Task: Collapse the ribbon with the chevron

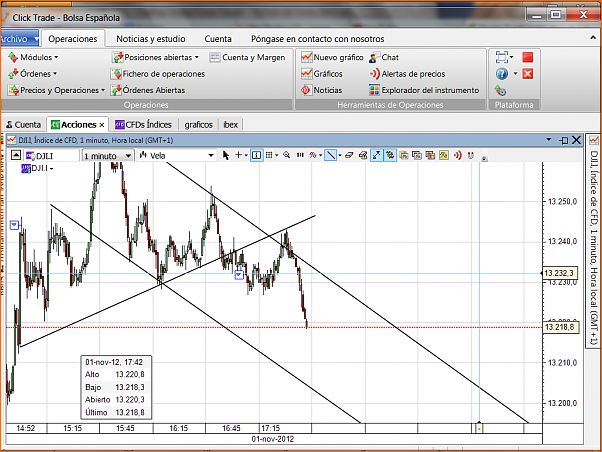Action: tap(593, 38)
